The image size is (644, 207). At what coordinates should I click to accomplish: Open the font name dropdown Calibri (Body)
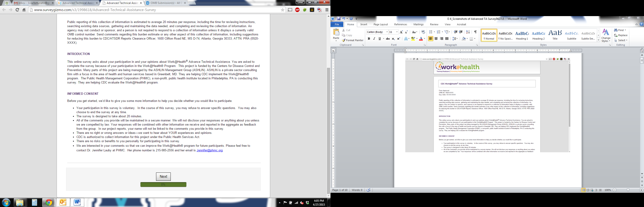click(x=387, y=32)
